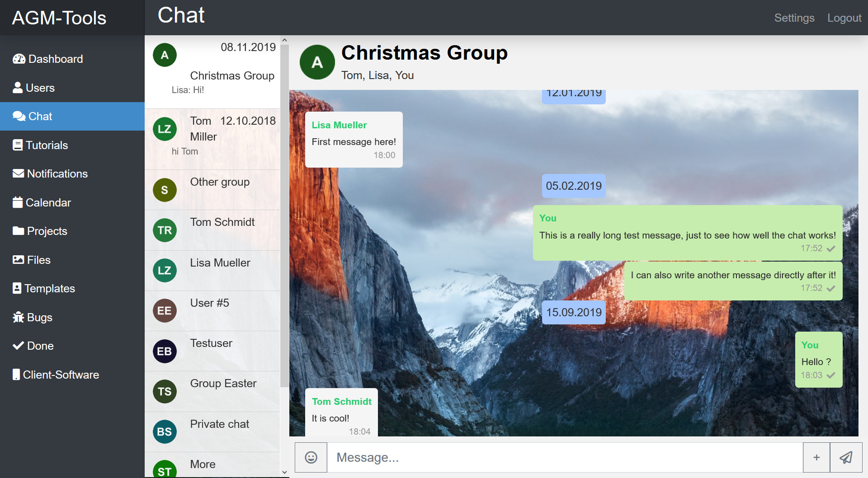Click the AGM-Tools brand title
Screen dimensions: 868x478
(x=59, y=18)
